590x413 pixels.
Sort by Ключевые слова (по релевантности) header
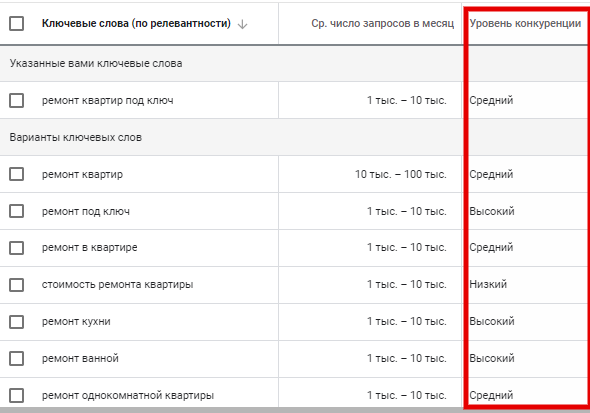(136, 23)
